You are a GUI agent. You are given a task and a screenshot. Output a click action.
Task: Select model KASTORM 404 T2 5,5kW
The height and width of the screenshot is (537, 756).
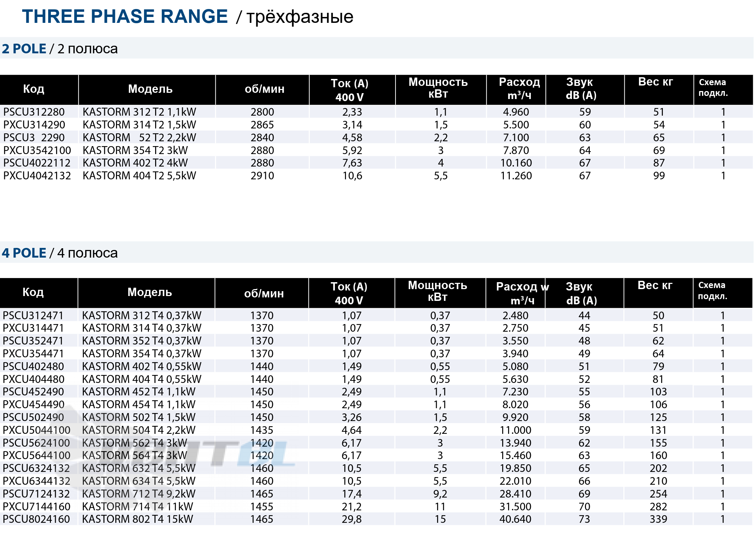coord(139,176)
